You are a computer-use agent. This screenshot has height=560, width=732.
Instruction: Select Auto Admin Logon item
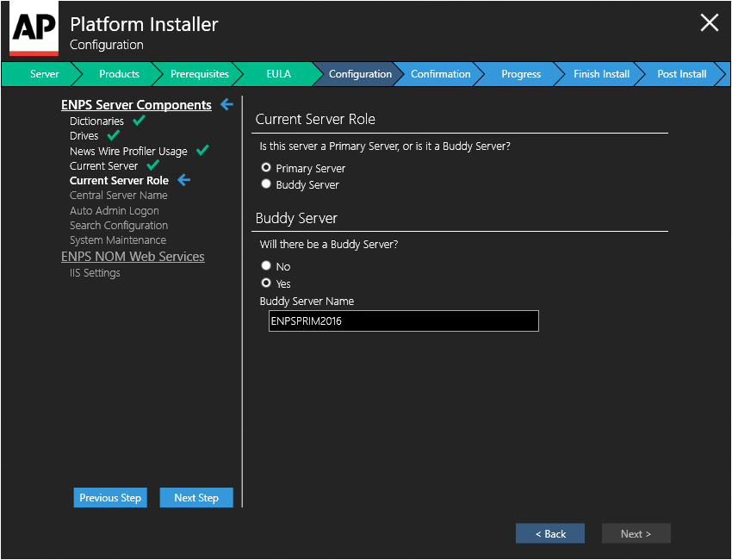pyautogui.click(x=115, y=210)
